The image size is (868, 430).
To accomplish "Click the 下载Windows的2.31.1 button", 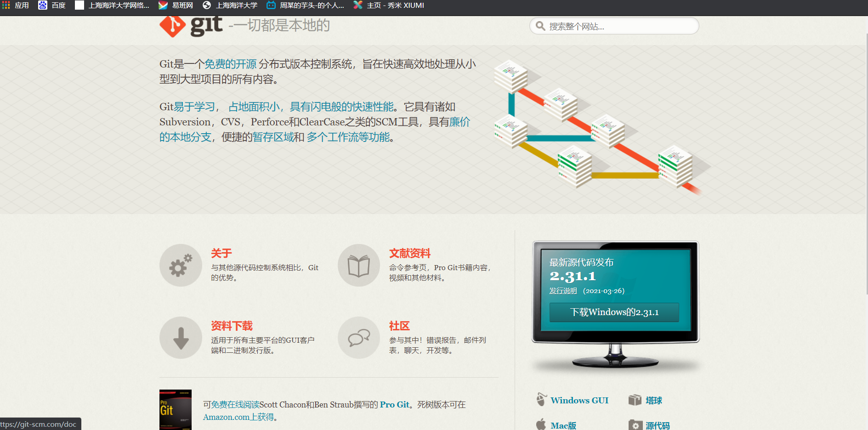I will tap(614, 312).
